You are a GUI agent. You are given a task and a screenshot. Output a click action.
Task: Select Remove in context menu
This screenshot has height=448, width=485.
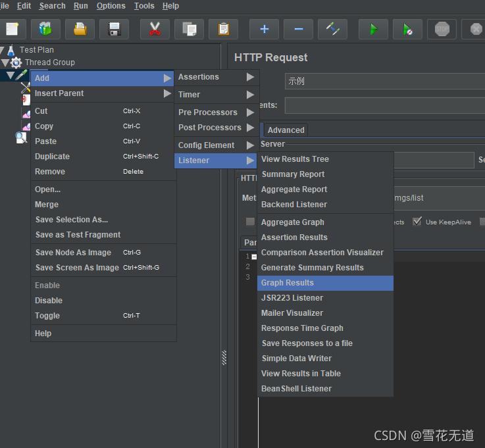pos(103,172)
